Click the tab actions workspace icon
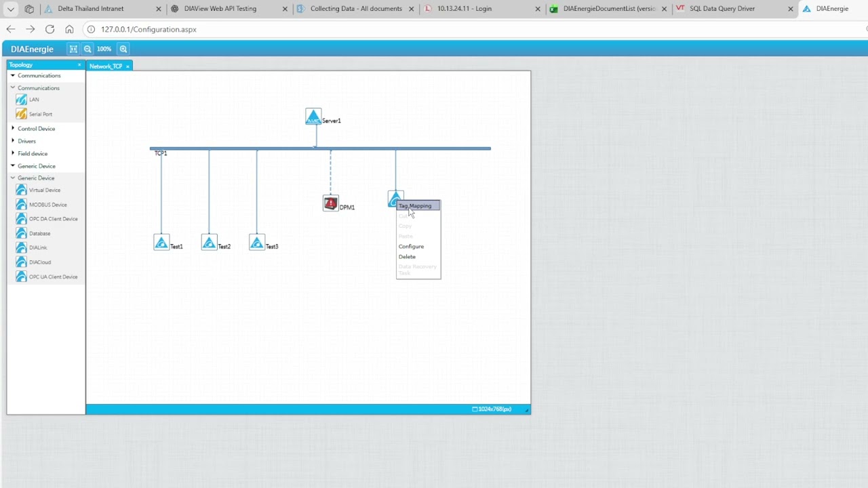This screenshot has height=488, width=868. 29,9
